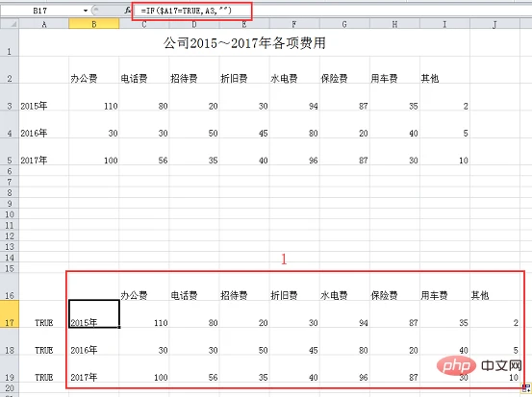Image resolution: width=532 pixels, height=397 pixels.
Task: Select column I header
Action: [444, 24]
